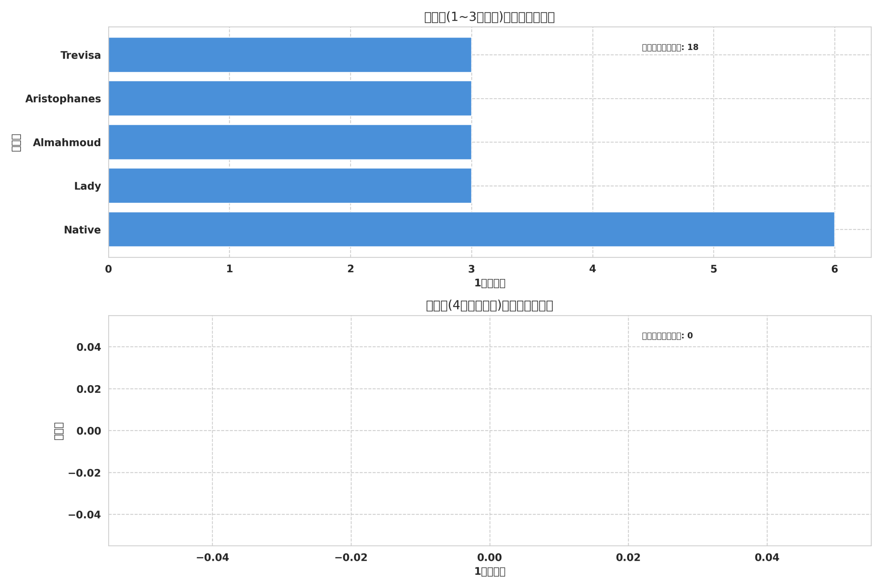Viewport: 882px width, 588px height.
Task: Click the Lady y-axis label
Action: 88,186
